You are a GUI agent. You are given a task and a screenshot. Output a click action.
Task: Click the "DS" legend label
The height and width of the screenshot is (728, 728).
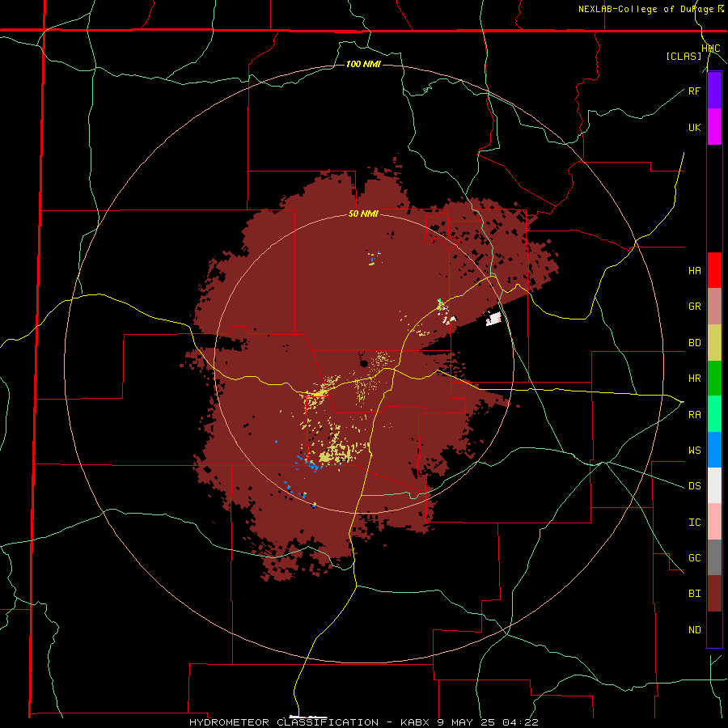tap(694, 486)
